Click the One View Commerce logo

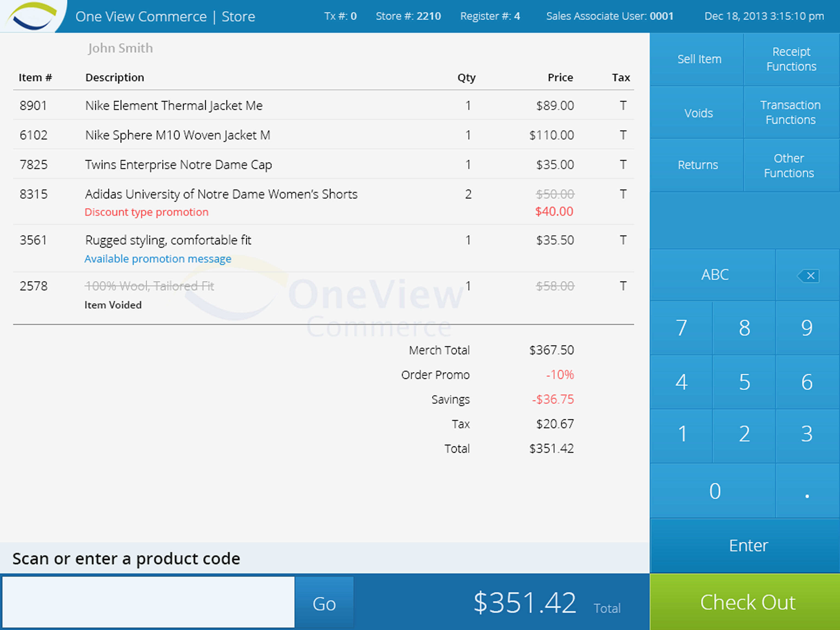click(32, 16)
